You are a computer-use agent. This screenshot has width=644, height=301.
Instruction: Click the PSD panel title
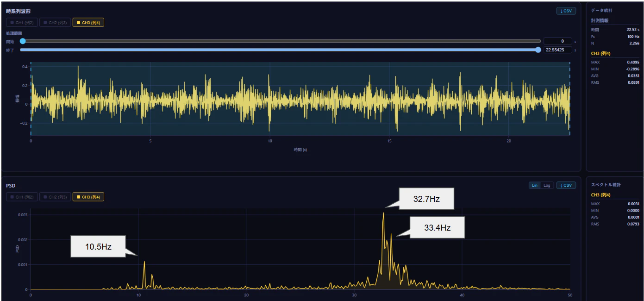(x=11, y=185)
